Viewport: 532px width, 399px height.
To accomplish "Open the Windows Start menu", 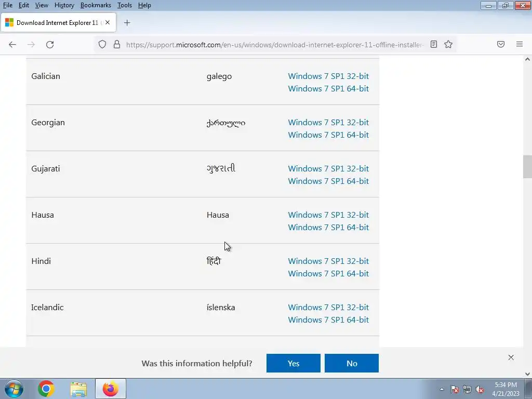I will [14, 389].
